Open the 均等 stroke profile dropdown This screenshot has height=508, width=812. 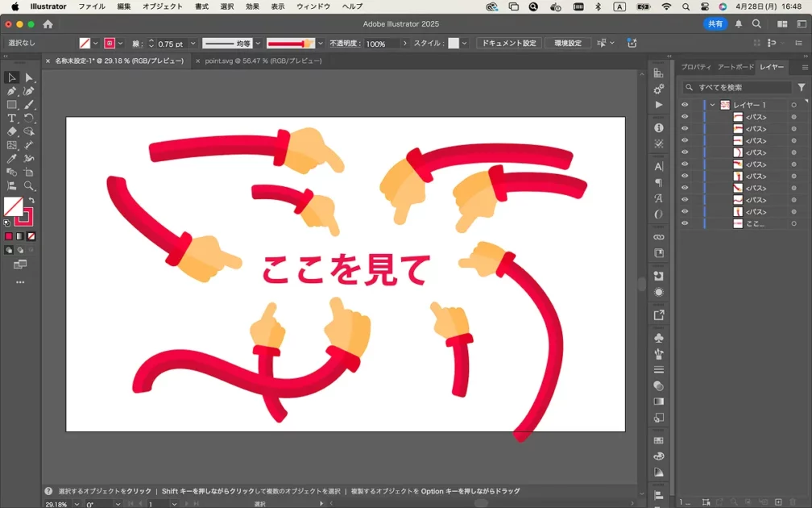257,44
